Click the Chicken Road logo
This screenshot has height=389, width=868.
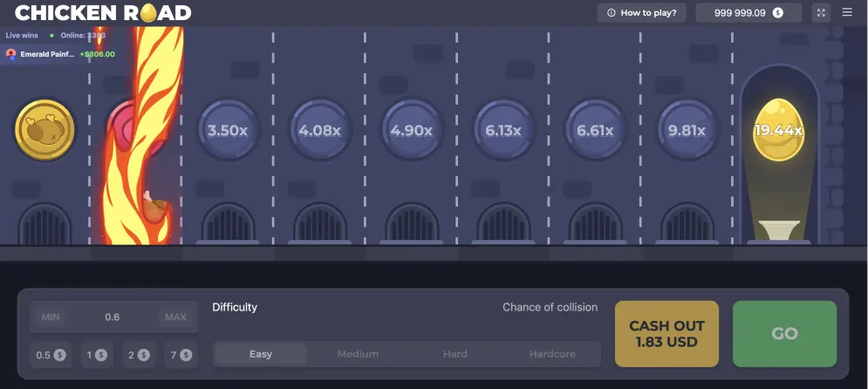pos(103,13)
